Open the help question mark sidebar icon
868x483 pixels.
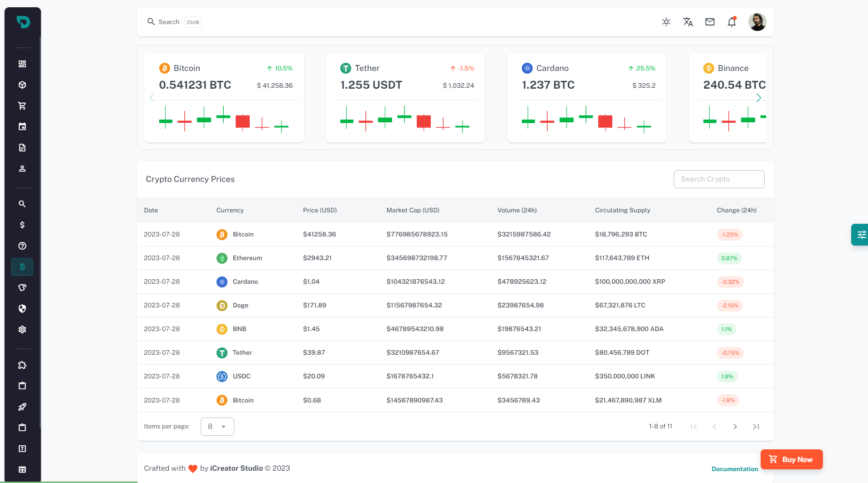click(x=22, y=246)
